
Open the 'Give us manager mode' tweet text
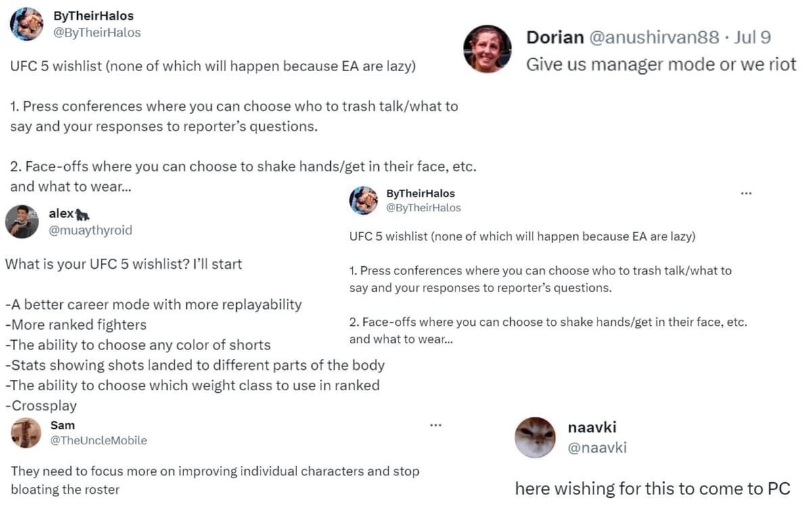pos(661,65)
